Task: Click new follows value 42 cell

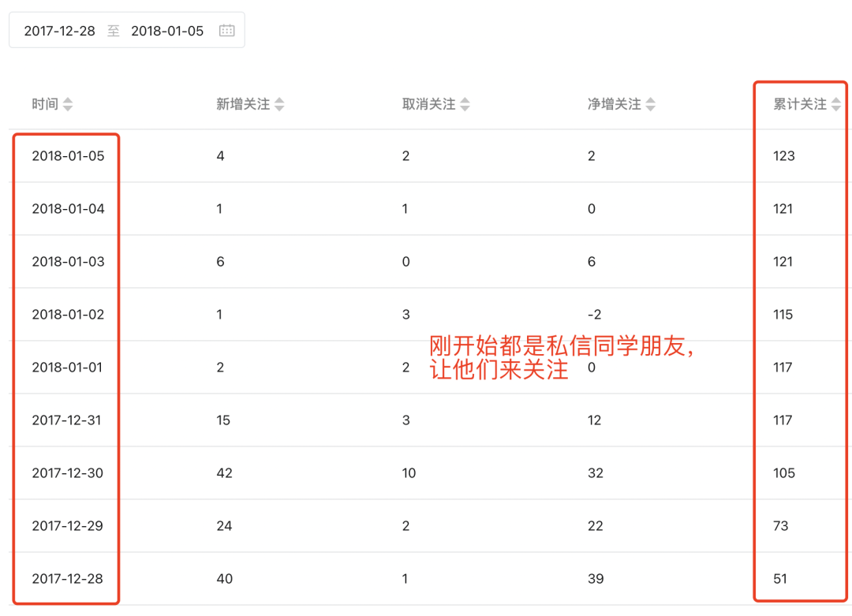Action: [224, 473]
